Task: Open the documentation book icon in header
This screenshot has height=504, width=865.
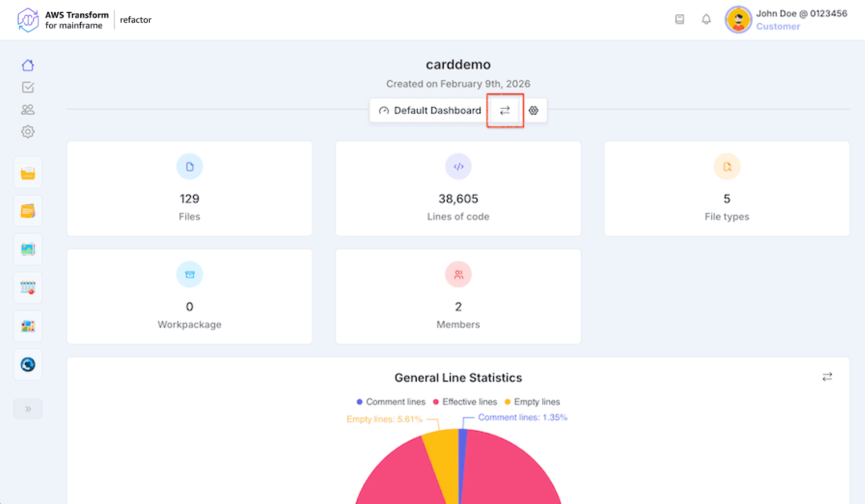Action: coord(679,20)
